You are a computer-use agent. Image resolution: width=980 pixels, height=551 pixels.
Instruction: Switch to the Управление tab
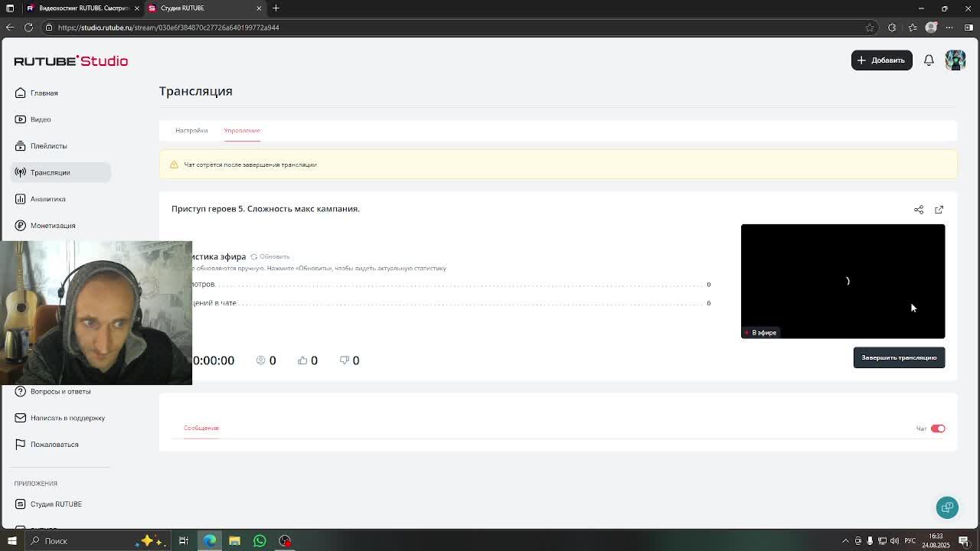pyautogui.click(x=242, y=130)
